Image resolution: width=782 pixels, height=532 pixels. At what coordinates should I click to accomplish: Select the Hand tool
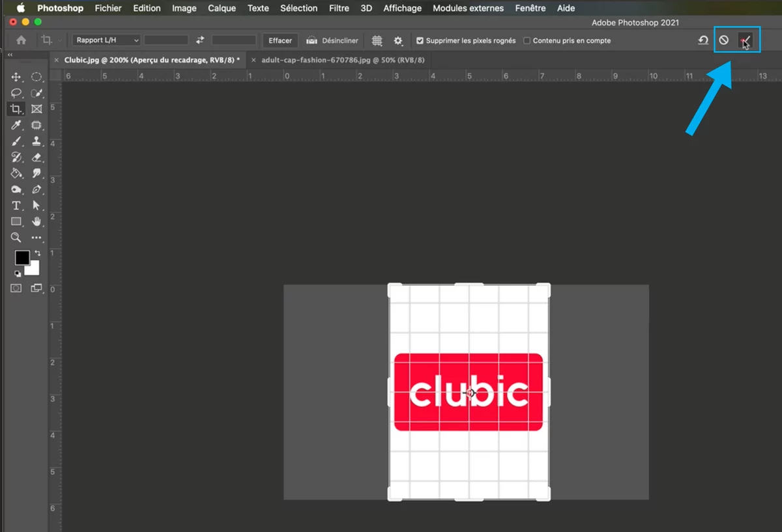[x=36, y=221]
